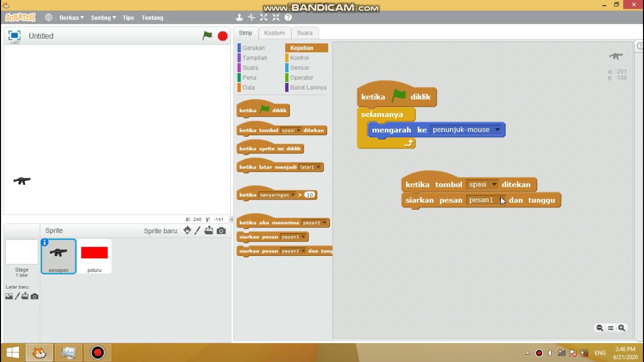Image resolution: width=644 pixels, height=362 pixels.
Task: Select the Grow sprite tool
Action: click(x=264, y=18)
